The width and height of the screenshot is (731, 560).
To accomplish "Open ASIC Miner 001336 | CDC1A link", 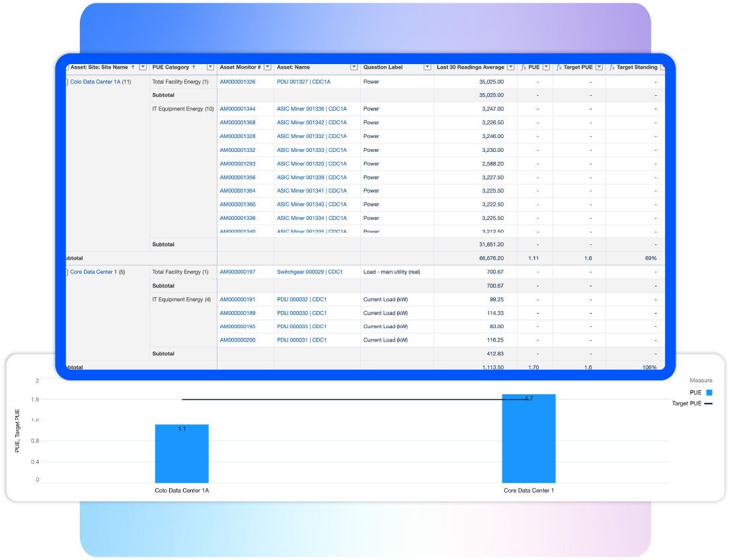I will pyautogui.click(x=311, y=109).
